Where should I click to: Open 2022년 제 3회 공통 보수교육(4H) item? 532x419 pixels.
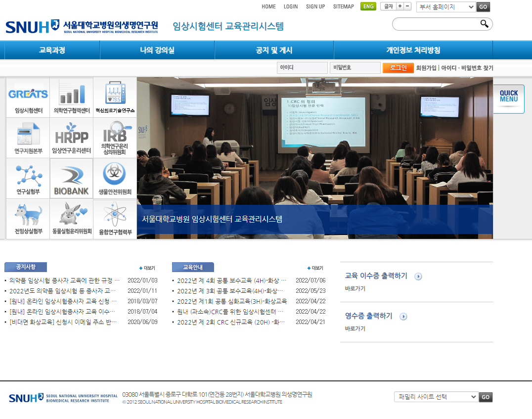click(230, 291)
